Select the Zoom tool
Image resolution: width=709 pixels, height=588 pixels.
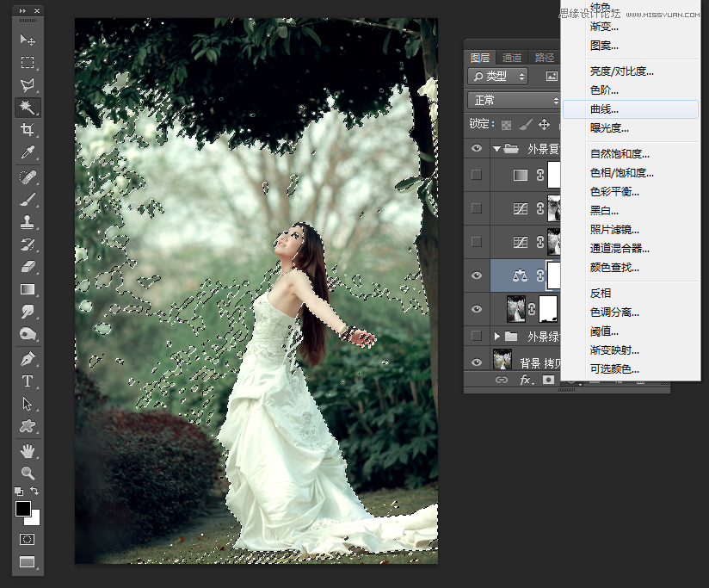tap(28, 472)
